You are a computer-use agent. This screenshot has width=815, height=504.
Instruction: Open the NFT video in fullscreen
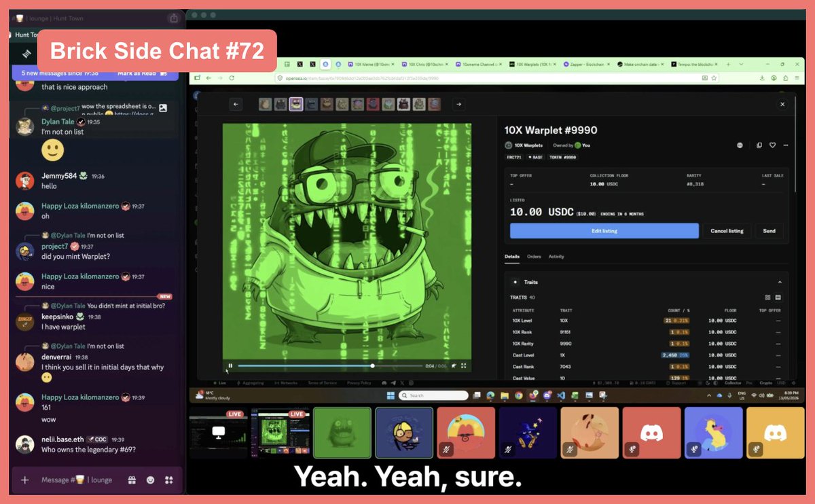464,365
